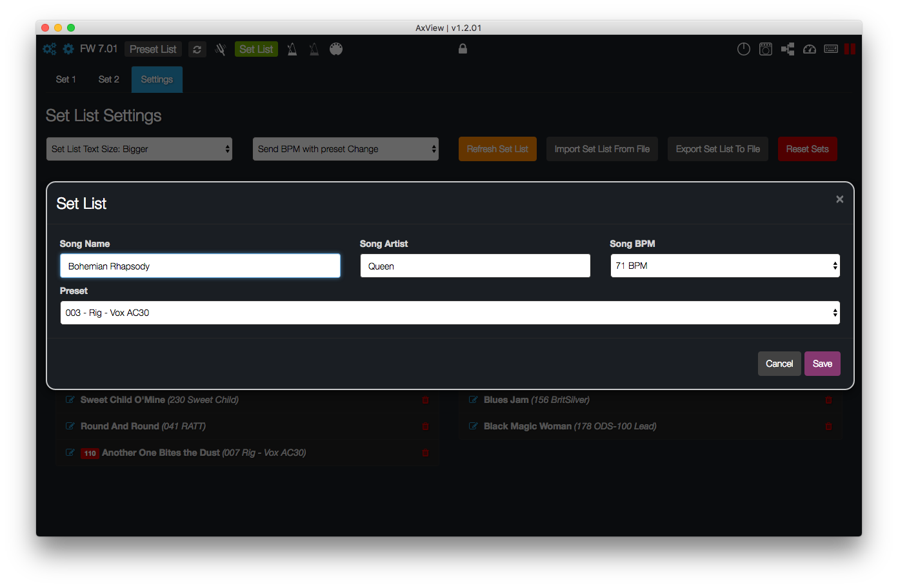Click the Cancel button in dialog
Image resolution: width=898 pixels, height=588 pixels.
(x=779, y=364)
